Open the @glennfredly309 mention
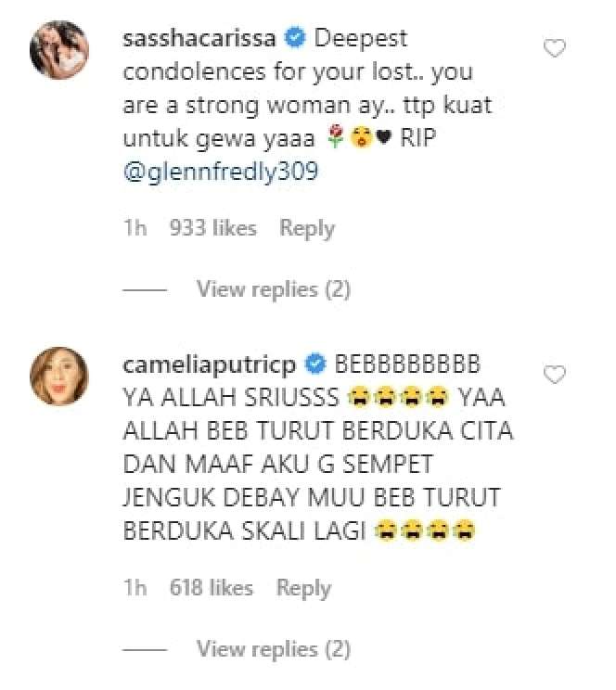Image resolution: width=616 pixels, height=690 pixels. coord(221,172)
